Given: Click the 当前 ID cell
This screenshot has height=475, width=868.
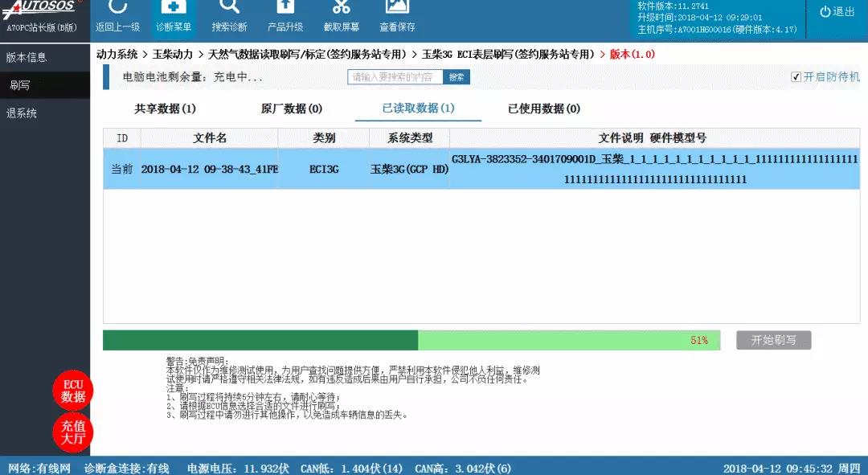Looking at the screenshot, I should coord(122,170).
